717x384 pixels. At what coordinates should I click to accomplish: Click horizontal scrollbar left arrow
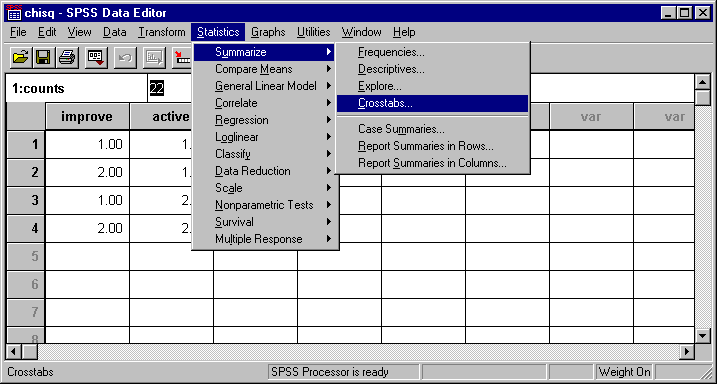(15, 352)
